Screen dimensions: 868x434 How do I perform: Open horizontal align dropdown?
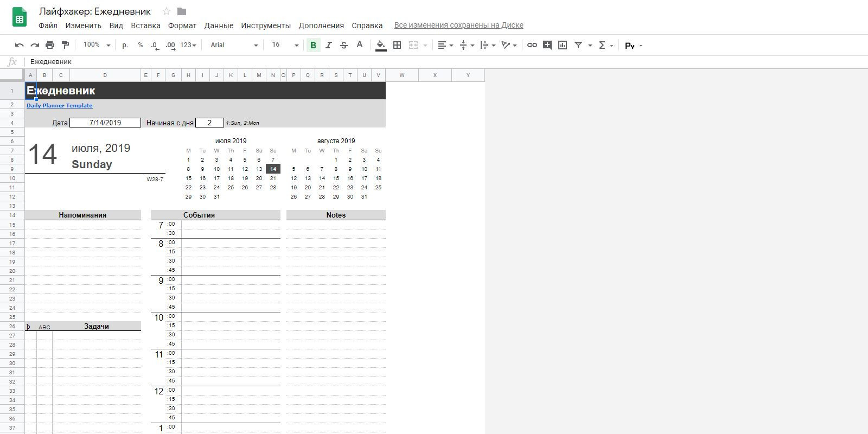(x=445, y=45)
